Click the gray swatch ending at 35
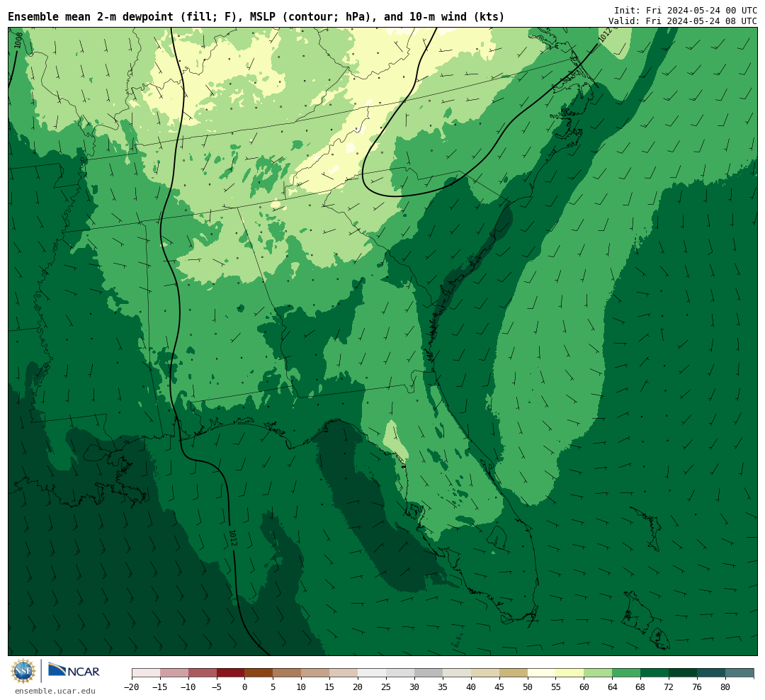The height and width of the screenshot is (700, 765). (x=429, y=673)
